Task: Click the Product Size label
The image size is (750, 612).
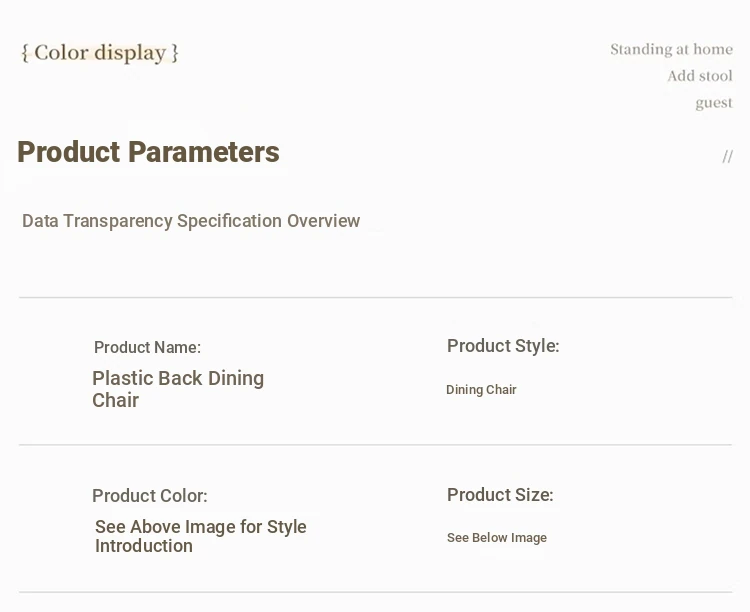Action: pyautogui.click(x=500, y=495)
